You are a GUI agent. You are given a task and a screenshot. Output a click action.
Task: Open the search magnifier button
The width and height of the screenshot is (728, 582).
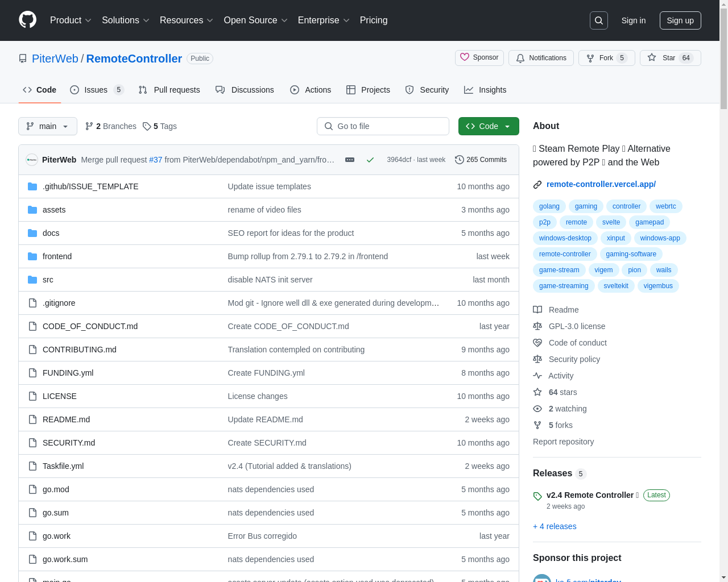click(599, 20)
